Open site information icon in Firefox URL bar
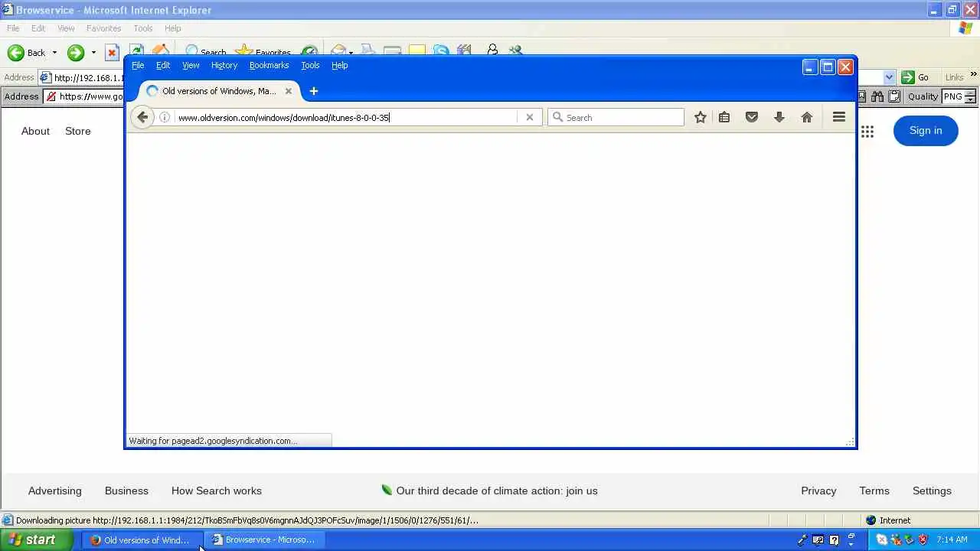 tap(164, 117)
